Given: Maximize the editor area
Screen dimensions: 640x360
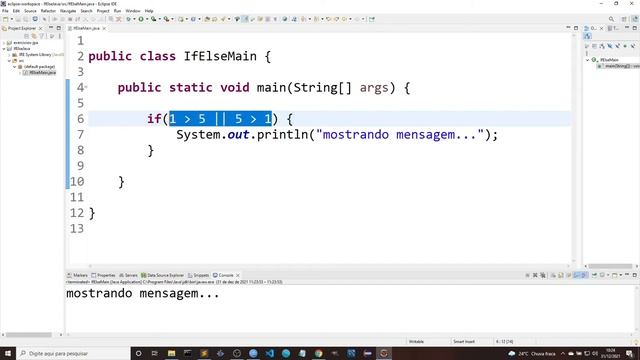Looking at the screenshot, I should (x=576, y=28).
